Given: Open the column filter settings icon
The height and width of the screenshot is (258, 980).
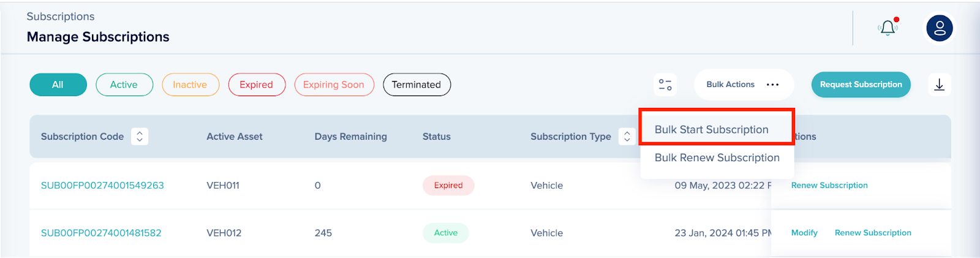Looking at the screenshot, I should click(665, 85).
